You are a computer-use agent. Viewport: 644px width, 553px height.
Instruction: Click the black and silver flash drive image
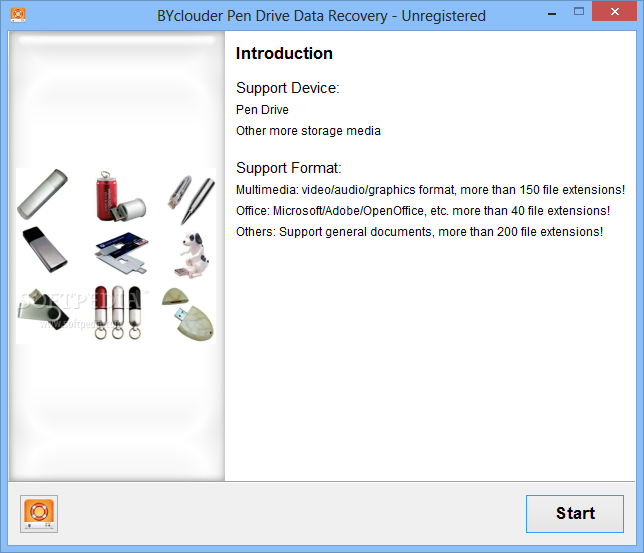pos(45,249)
